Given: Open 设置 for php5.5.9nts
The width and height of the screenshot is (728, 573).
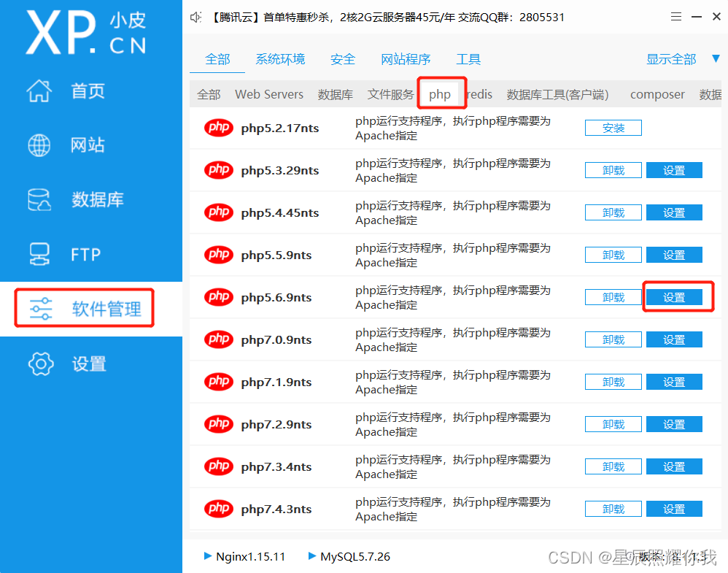Looking at the screenshot, I should coord(674,255).
